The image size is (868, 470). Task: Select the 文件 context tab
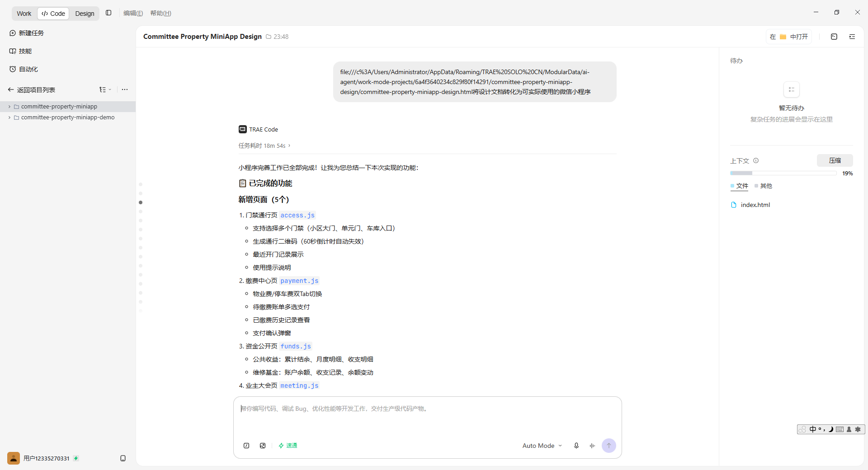[x=740, y=186]
